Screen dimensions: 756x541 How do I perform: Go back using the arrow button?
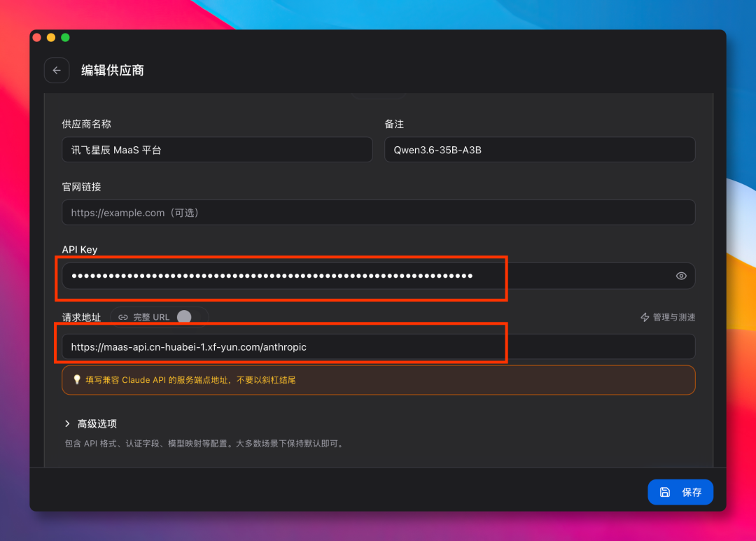coord(57,71)
